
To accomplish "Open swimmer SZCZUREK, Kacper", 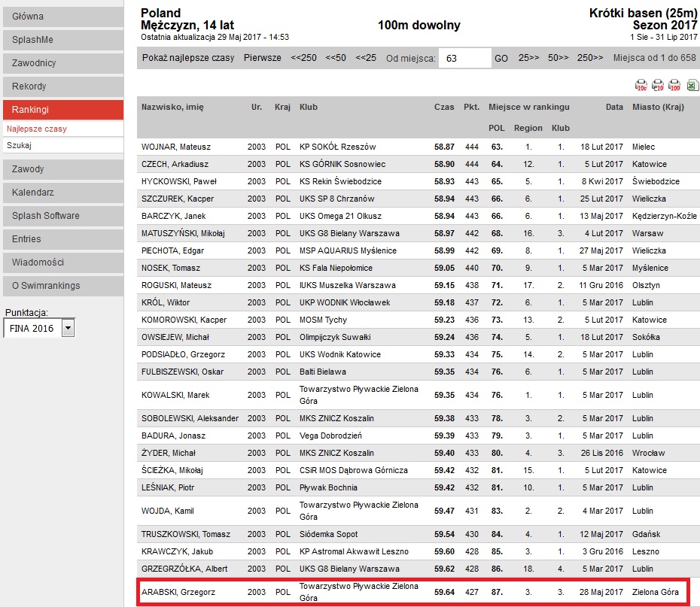I will [177, 199].
